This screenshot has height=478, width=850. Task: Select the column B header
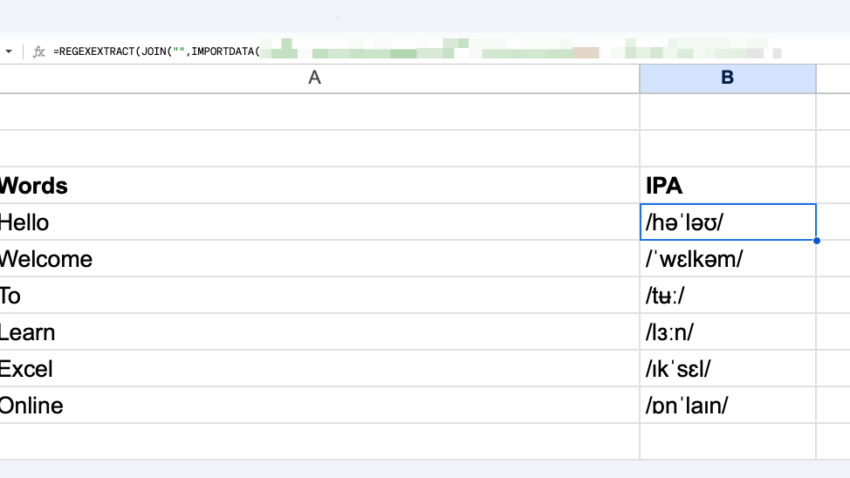coord(727,78)
